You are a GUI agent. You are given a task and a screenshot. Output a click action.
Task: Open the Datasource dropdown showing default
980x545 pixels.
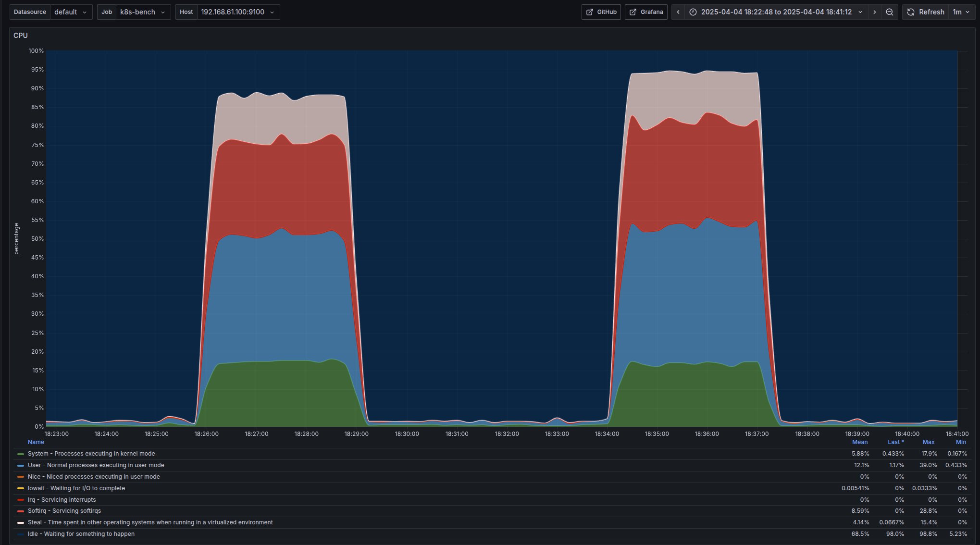tap(71, 12)
